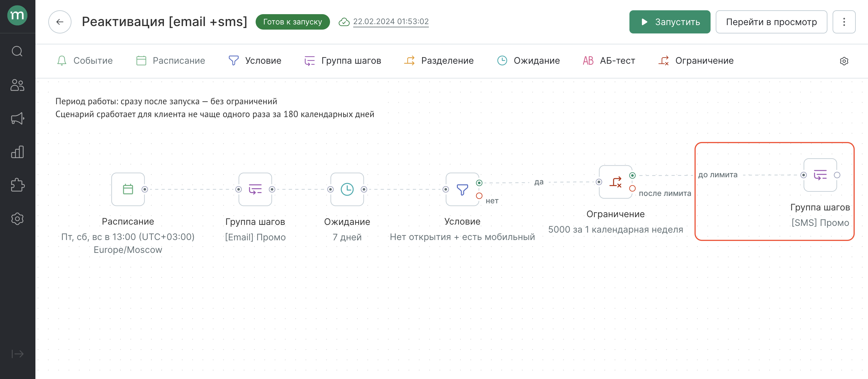Click the SMS Промо step group node
The image size is (868, 379).
820,175
